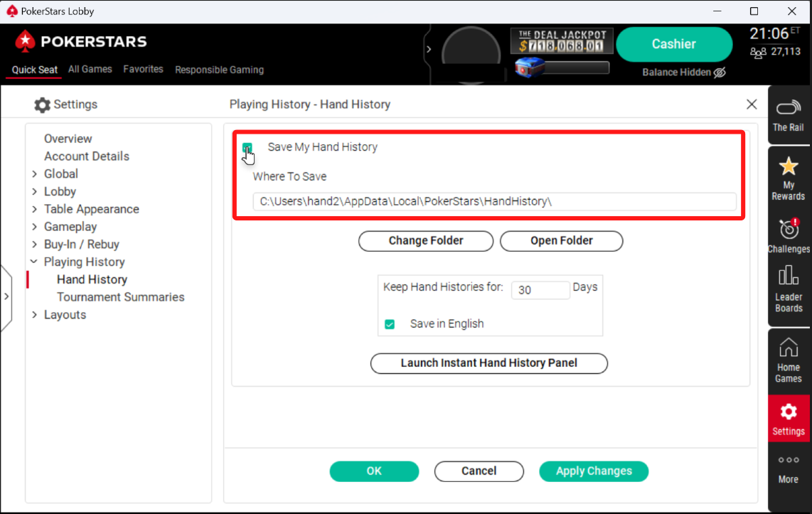Click the Change Folder button

pyautogui.click(x=426, y=241)
